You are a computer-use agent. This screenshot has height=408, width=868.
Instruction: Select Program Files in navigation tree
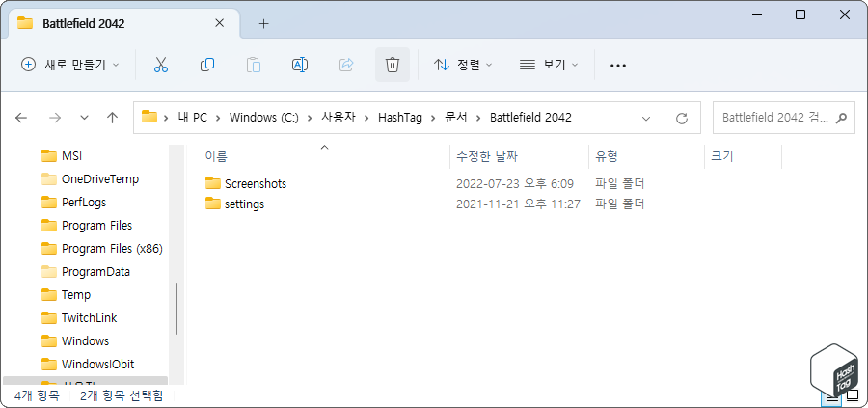tap(96, 226)
